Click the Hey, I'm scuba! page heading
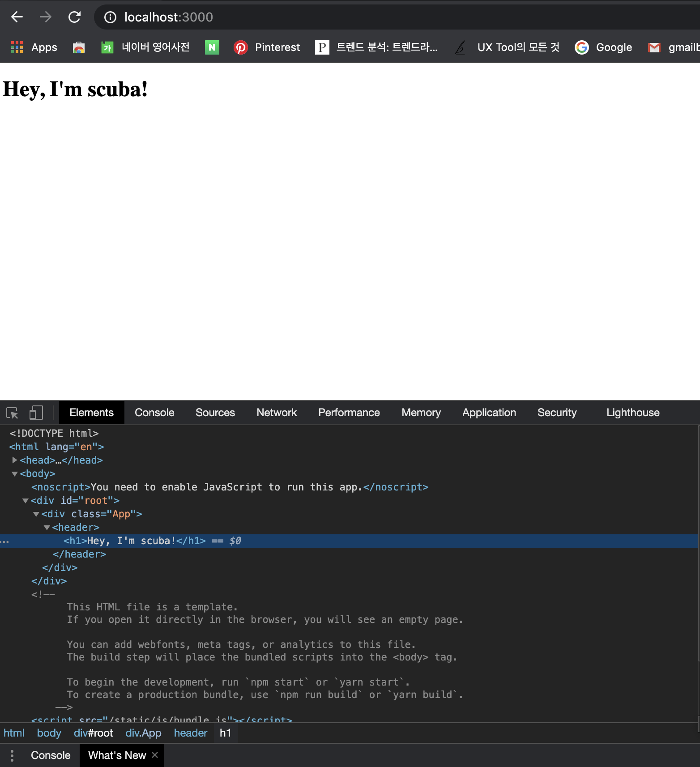700x767 pixels. click(x=75, y=89)
